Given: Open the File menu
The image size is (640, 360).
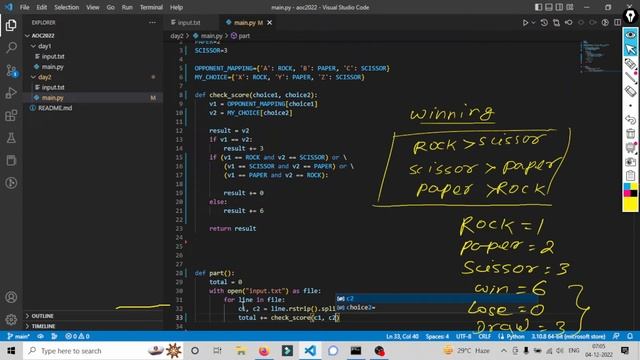Looking at the screenshot, I should [24, 7].
